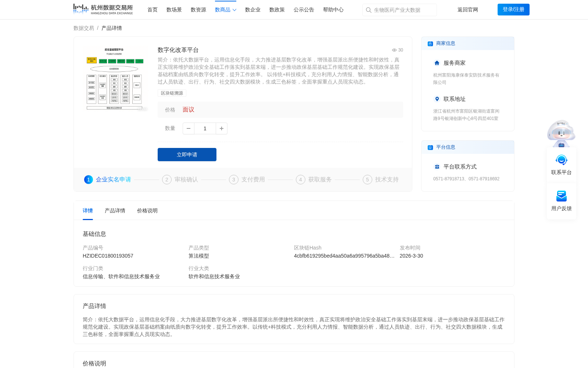
Task: Click the eye view-count icon
Action: (x=394, y=50)
